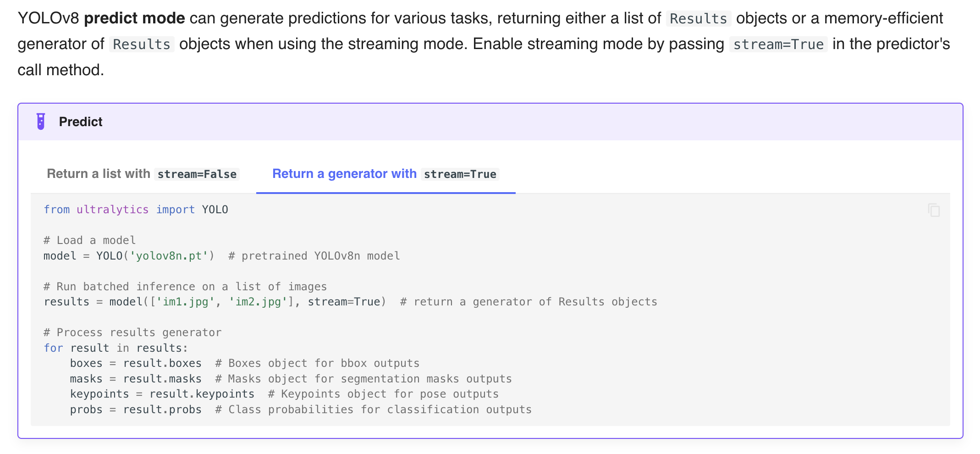
Task: Click the stream=True inline code in paragraph
Action: (x=777, y=44)
